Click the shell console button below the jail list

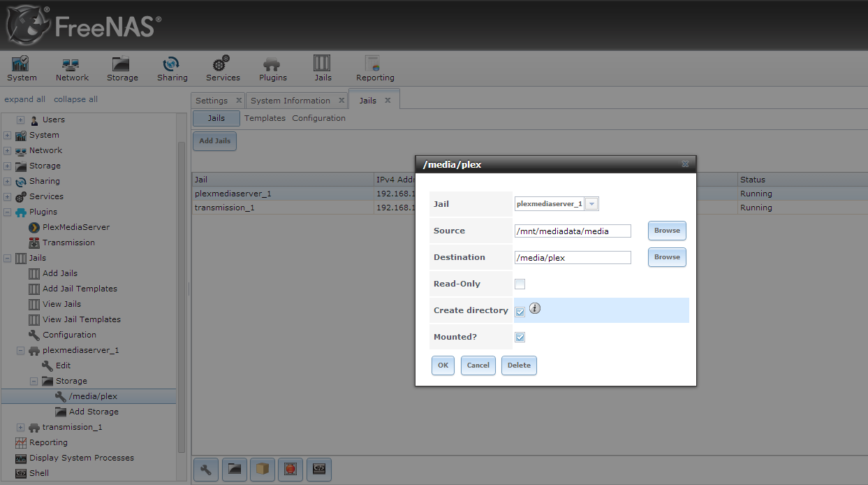tap(319, 470)
